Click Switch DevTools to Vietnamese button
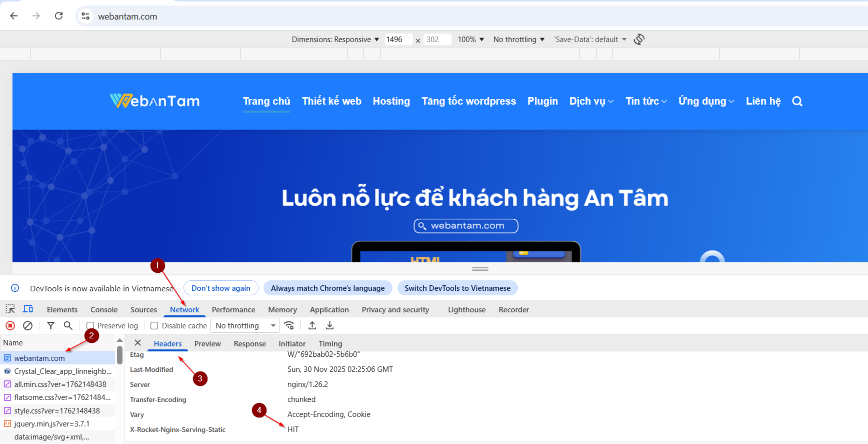The height and width of the screenshot is (444, 868). (x=457, y=288)
